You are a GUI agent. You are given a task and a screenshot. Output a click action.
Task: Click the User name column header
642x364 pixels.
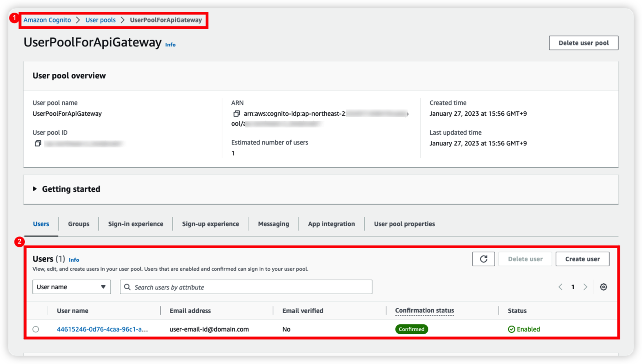tap(73, 311)
